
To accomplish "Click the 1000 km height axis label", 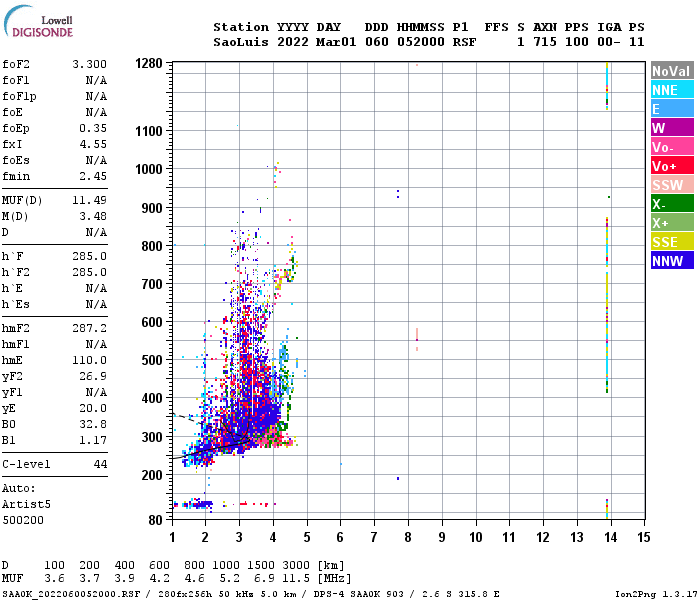I will tap(149, 169).
